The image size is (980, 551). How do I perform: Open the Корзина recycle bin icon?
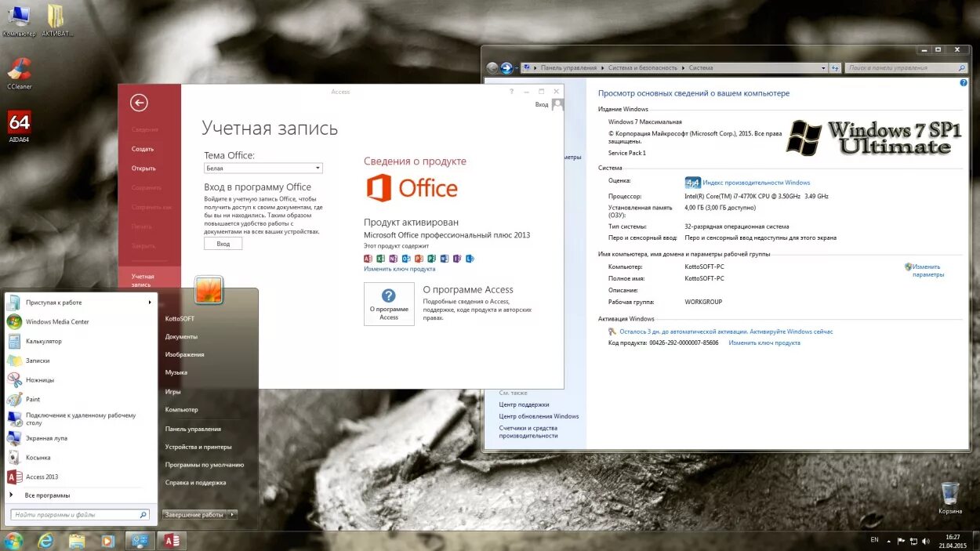pos(949,498)
